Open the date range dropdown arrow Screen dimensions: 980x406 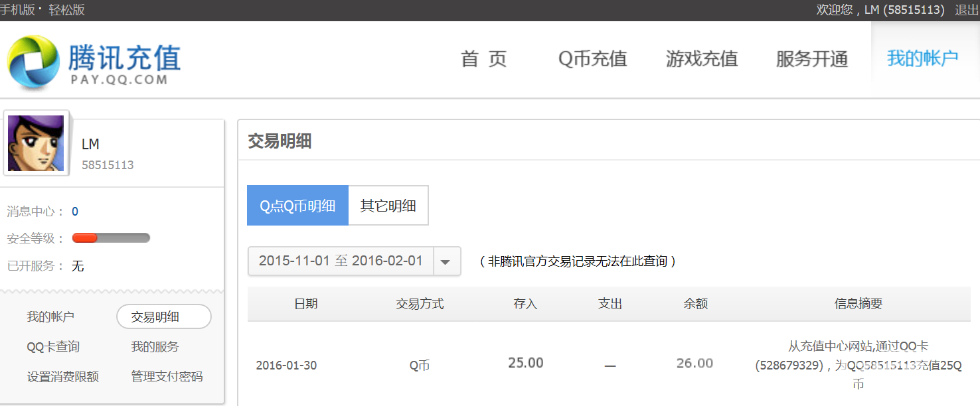[447, 261]
